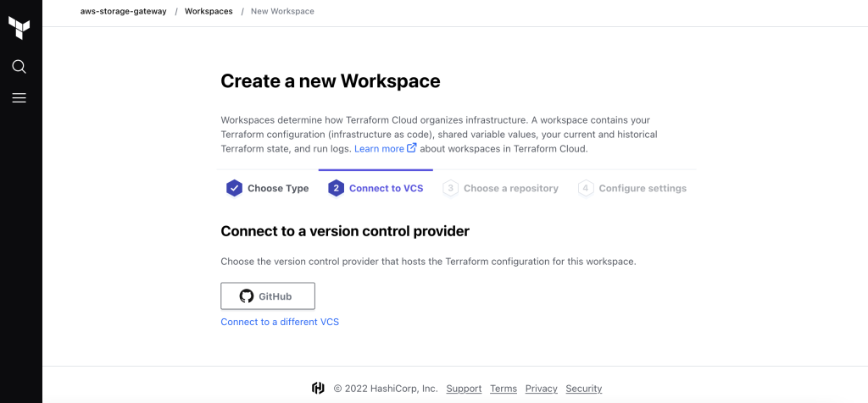Click Connect to a version control provider heading
The image size is (868, 403).
coord(345,231)
